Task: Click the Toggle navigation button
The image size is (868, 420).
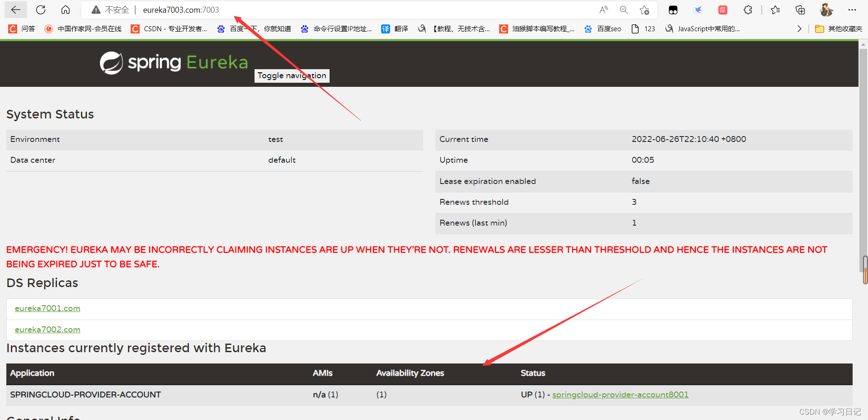Action: 292,76
